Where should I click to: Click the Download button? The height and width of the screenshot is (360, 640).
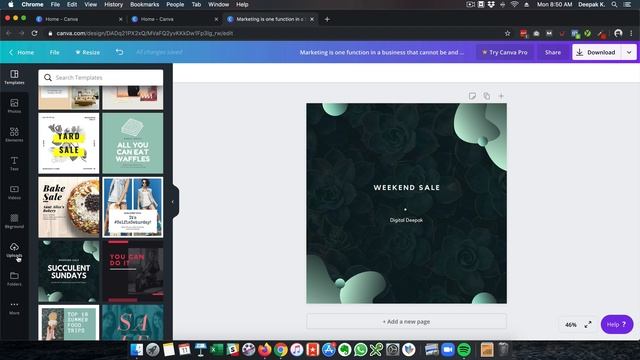tap(596, 52)
